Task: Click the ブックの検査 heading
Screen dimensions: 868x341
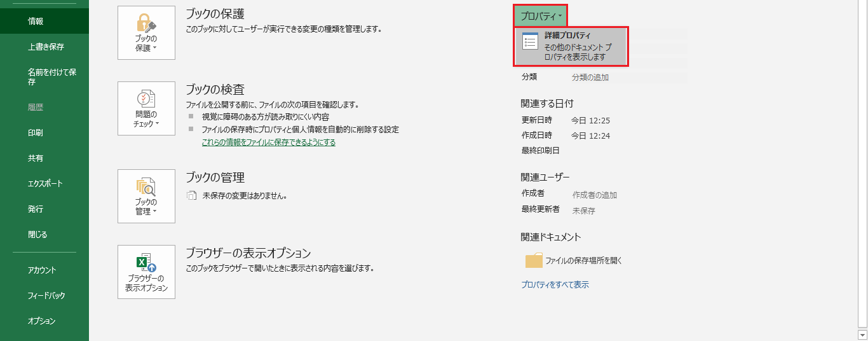Action: point(215,90)
